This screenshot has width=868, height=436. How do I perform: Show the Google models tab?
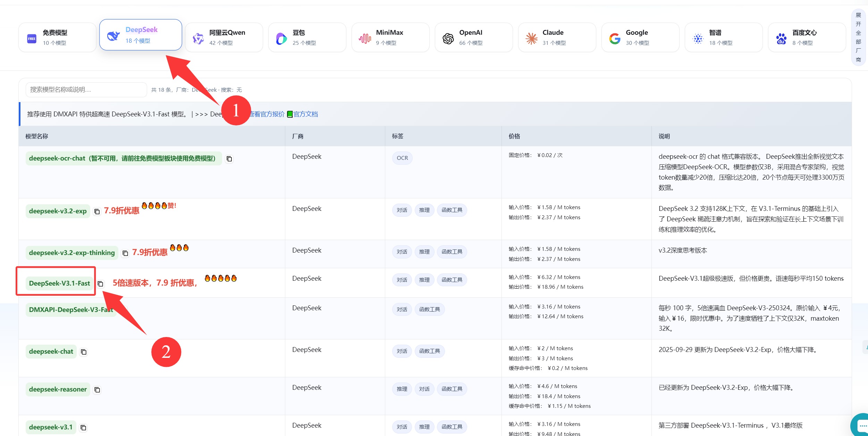(640, 38)
